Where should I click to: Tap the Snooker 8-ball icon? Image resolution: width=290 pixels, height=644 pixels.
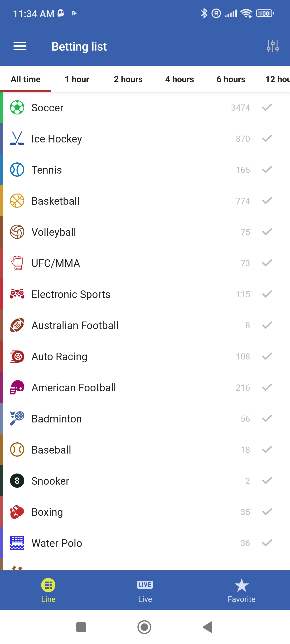[x=17, y=480]
